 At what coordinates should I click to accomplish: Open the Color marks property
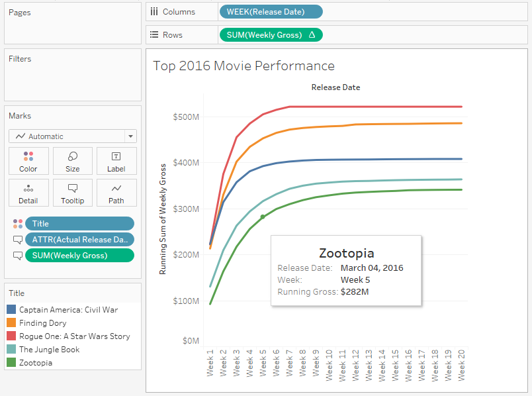[28, 161]
